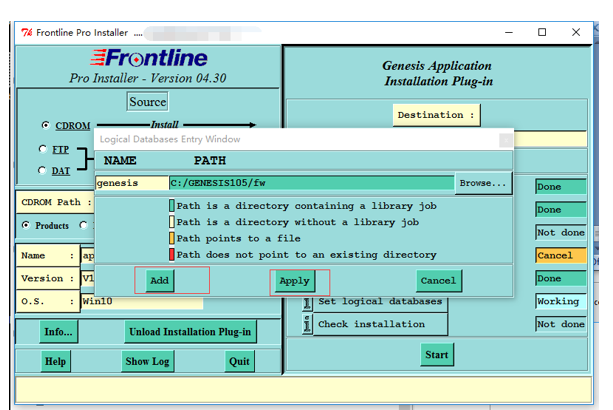Open the Help button
Screen dimensions: 613x410
pos(55,361)
